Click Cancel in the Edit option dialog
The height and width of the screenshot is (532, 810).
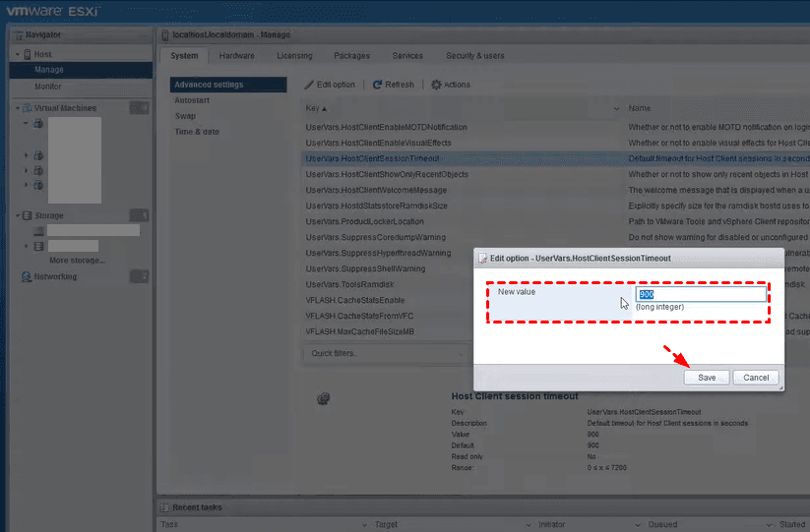(x=755, y=378)
